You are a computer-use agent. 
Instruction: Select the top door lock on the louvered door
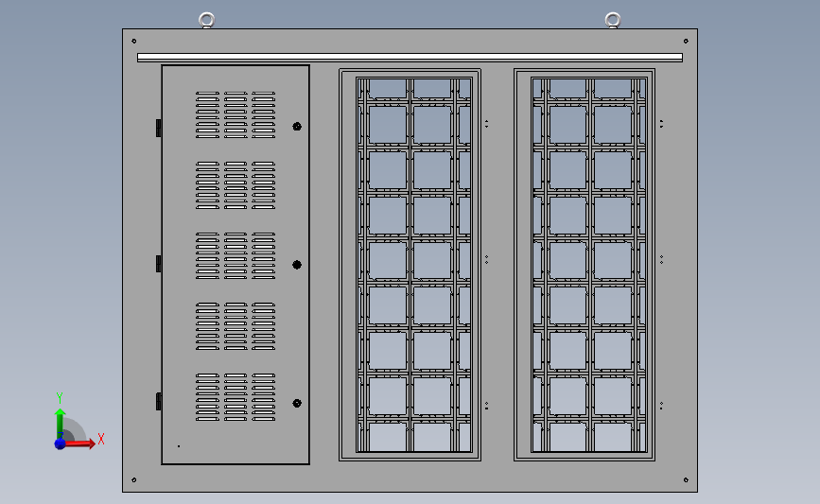[297, 127]
